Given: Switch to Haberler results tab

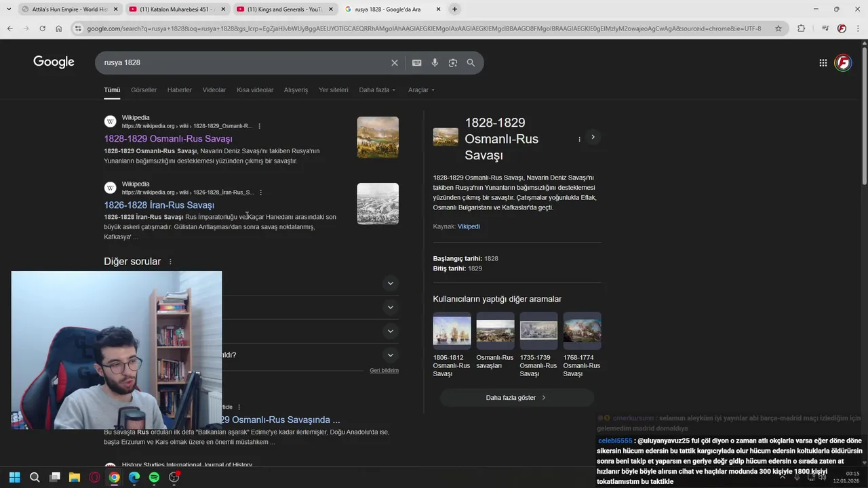Looking at the screenshot, I should coord(180,90).
